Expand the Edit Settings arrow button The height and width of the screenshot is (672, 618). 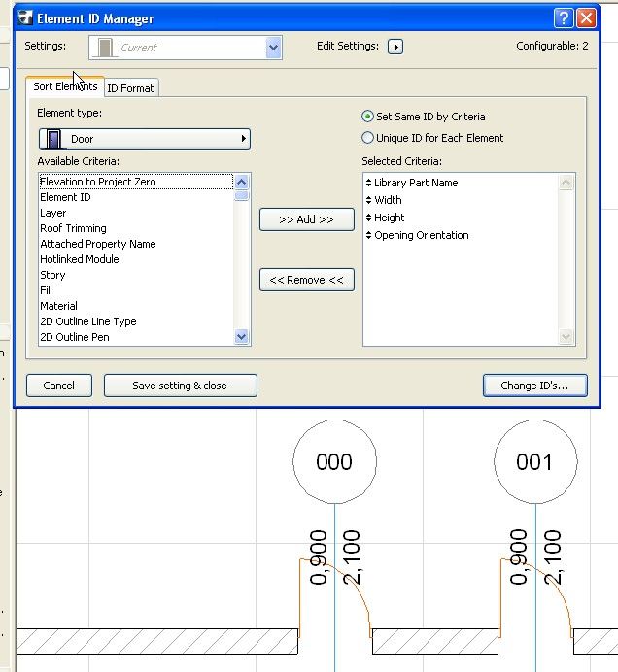coord(395,47)
